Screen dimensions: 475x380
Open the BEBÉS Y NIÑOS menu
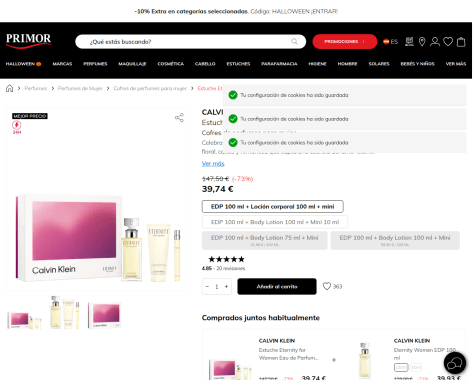[x=417, y=64]
